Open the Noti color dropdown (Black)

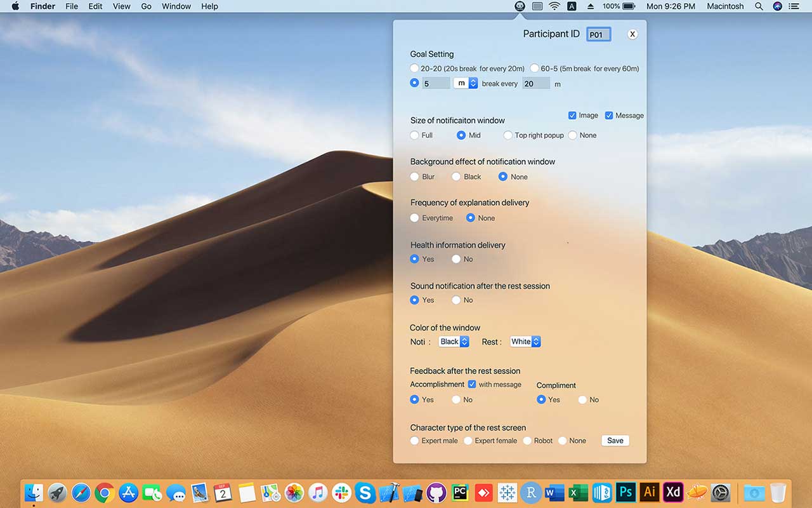click(454, 342)
